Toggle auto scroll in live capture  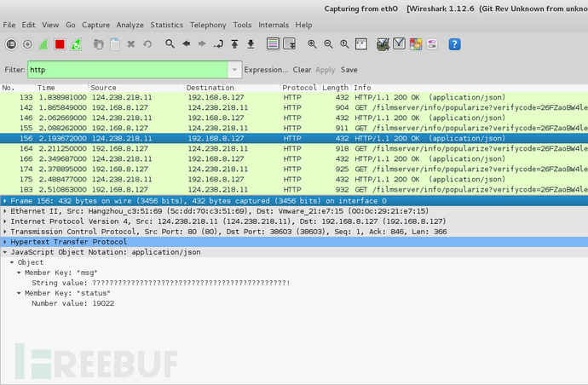[x=289, y=43]
